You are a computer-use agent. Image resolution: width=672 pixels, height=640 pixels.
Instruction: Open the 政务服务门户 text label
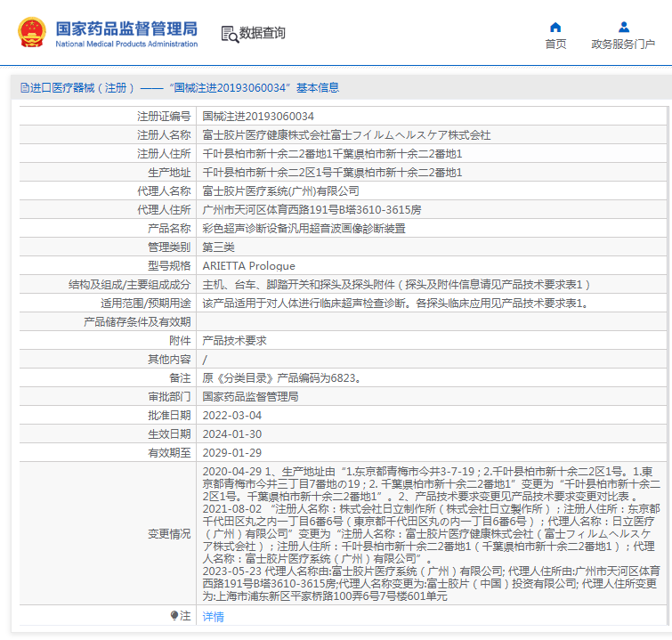[x=623, y=45]
